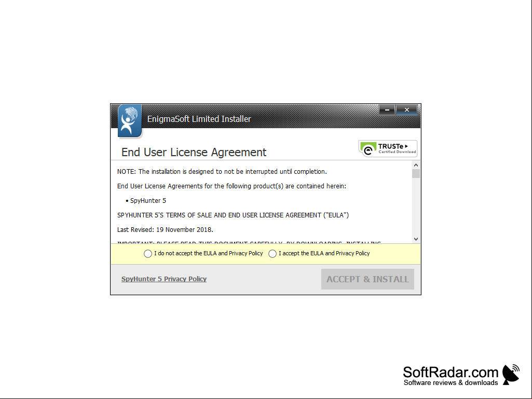The image size is (532, 399).
Task: Open the SpyHunter 5 Privacy Policy link
Action: tap(164, 279)
